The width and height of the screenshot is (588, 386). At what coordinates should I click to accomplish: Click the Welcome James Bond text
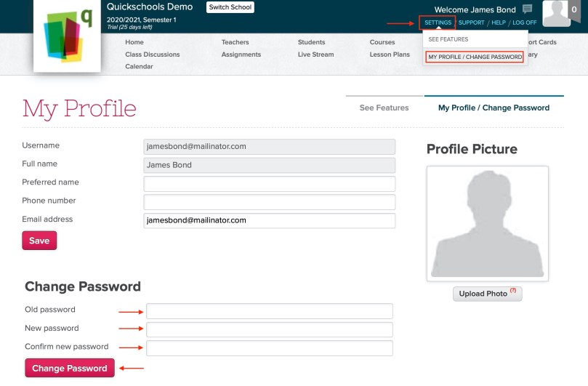pyautogui.click(x=475, y=9)
